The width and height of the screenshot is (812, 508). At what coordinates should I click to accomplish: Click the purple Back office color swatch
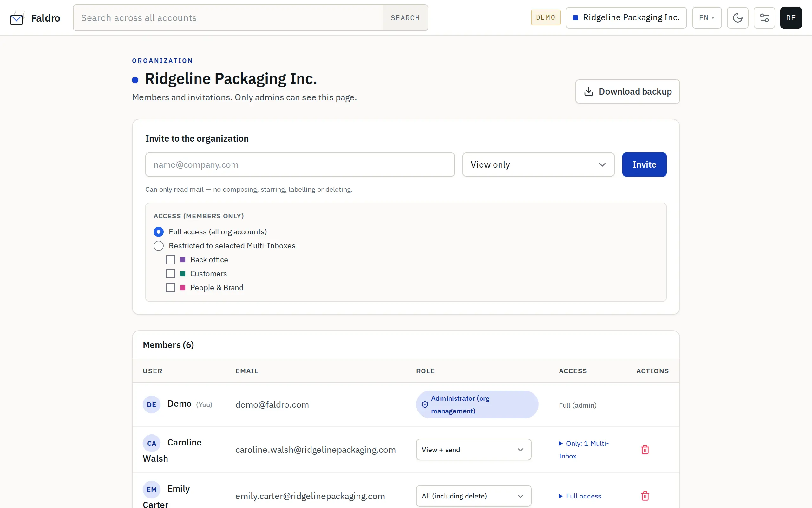[x=182, y=260]
